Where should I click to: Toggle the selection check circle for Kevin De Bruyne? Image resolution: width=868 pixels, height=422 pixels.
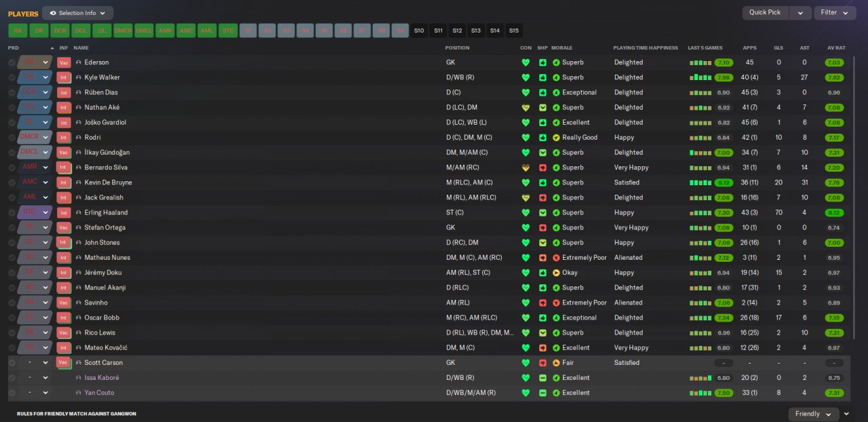[12, 183]
